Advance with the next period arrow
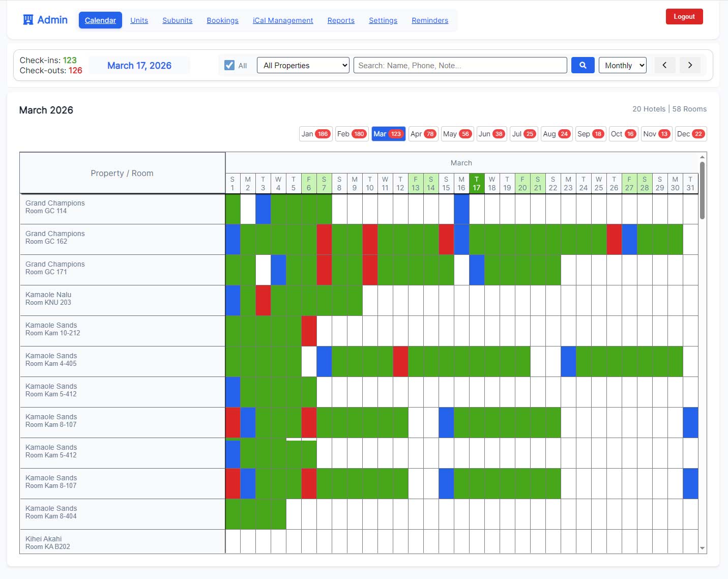Viewport: 728px width, 579px height. click(690, 65)
